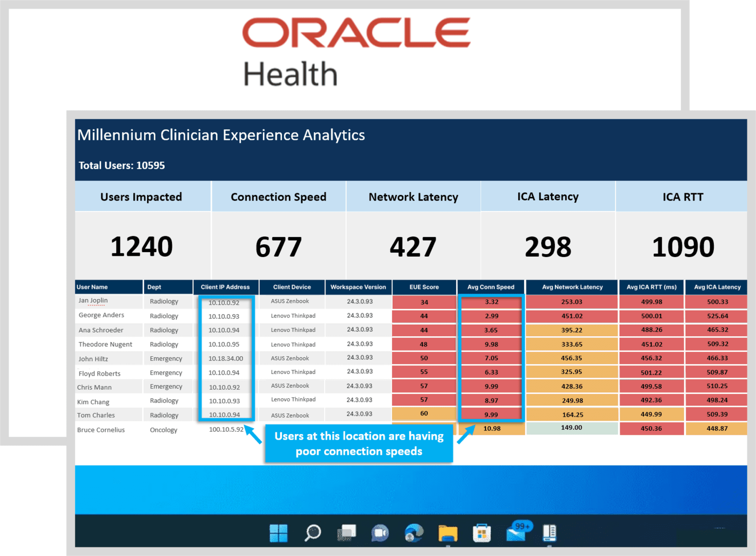
Task: Click the IP address 10.18.34.00
Action: [x=226, y=358]
